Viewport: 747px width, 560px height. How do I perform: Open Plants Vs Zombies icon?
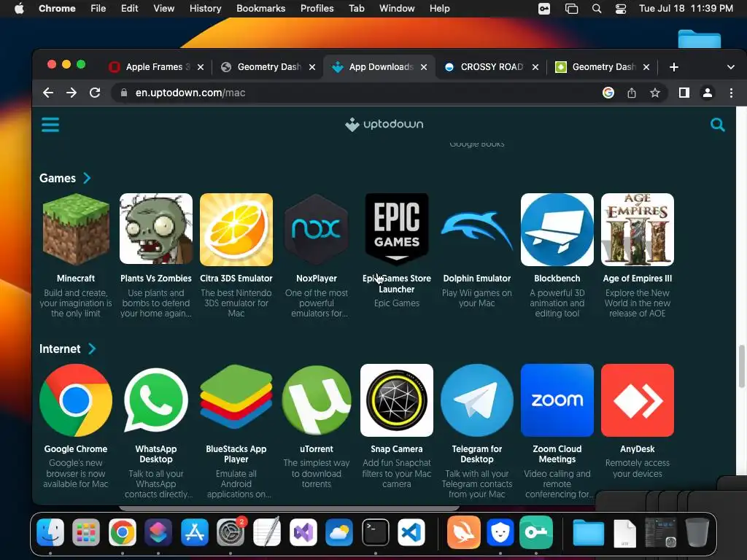156,230
